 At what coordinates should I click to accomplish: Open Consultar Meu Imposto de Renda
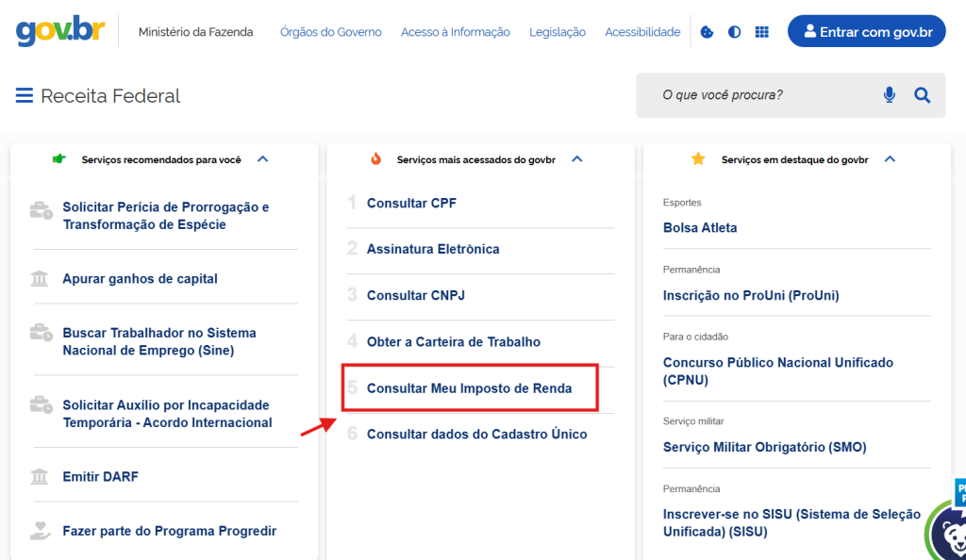[470, 388]
